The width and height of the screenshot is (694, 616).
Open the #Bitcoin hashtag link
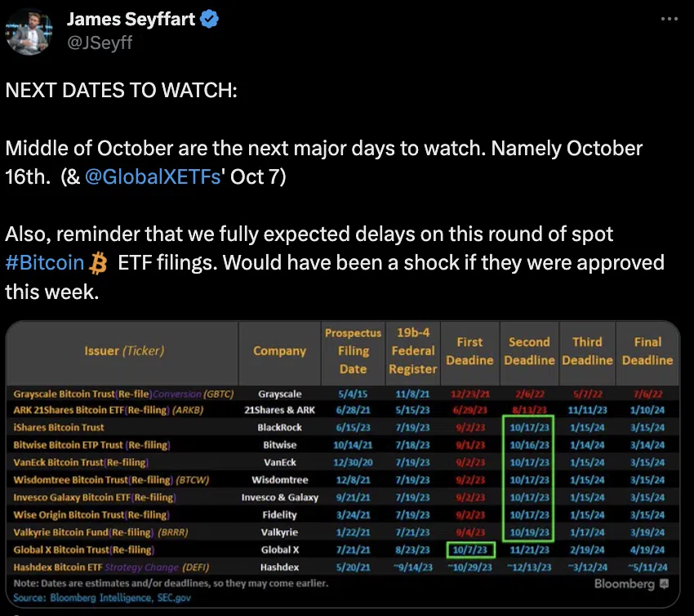click(x=45, y=263)
